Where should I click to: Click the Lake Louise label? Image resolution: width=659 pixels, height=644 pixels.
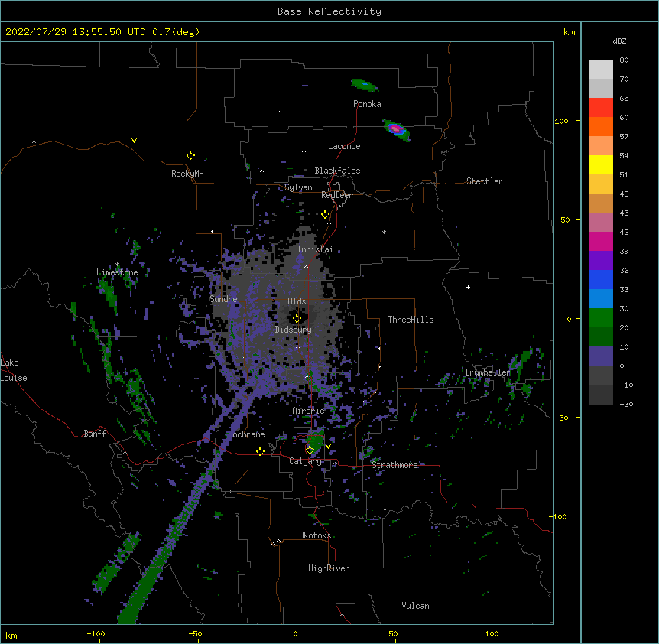coord(14,370)
